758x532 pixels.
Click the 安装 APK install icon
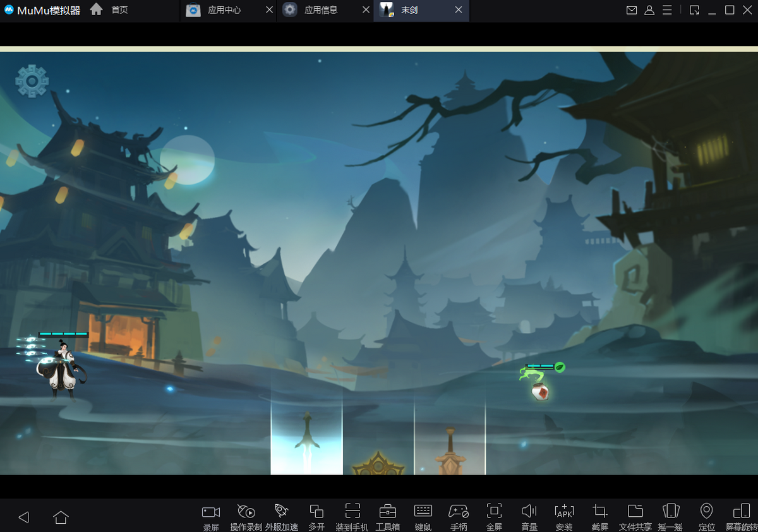564,517
